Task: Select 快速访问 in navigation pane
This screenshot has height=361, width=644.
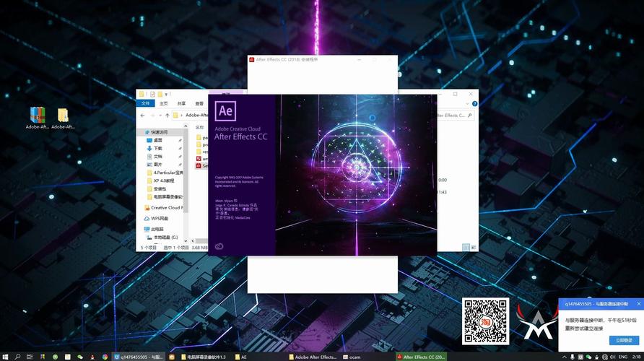Action: point(159,132)
